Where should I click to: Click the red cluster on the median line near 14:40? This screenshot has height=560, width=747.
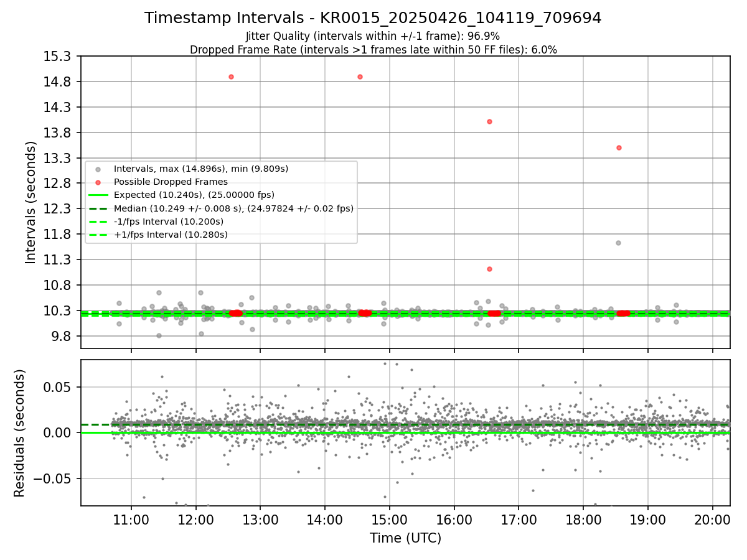365,313
